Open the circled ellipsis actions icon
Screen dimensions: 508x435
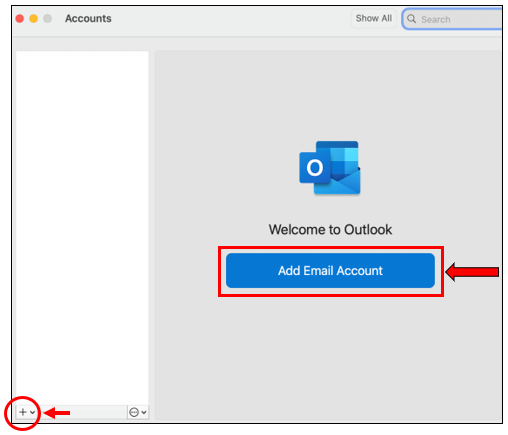(134, 412)
